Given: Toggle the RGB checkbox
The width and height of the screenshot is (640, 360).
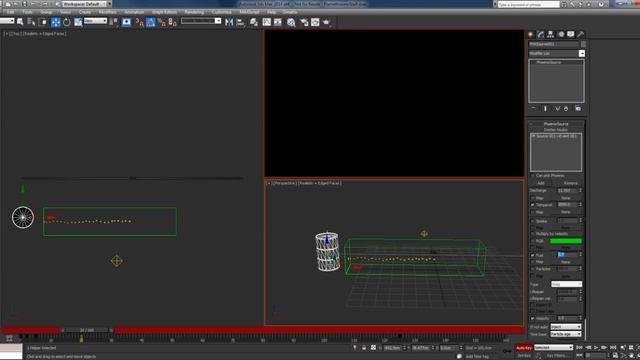Looking at the screenshot, I should (x=533, y=241).
